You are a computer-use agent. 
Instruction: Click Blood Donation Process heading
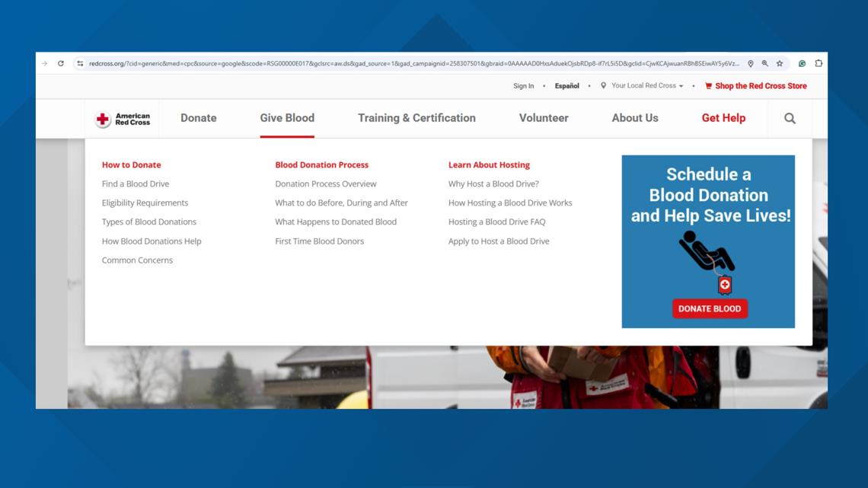[x=321, y=165]
